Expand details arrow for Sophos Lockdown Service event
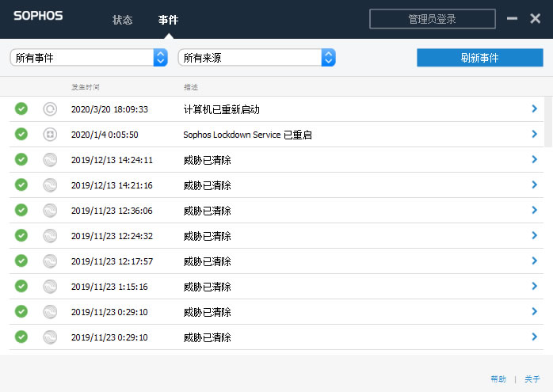 (x=535, y=135)
